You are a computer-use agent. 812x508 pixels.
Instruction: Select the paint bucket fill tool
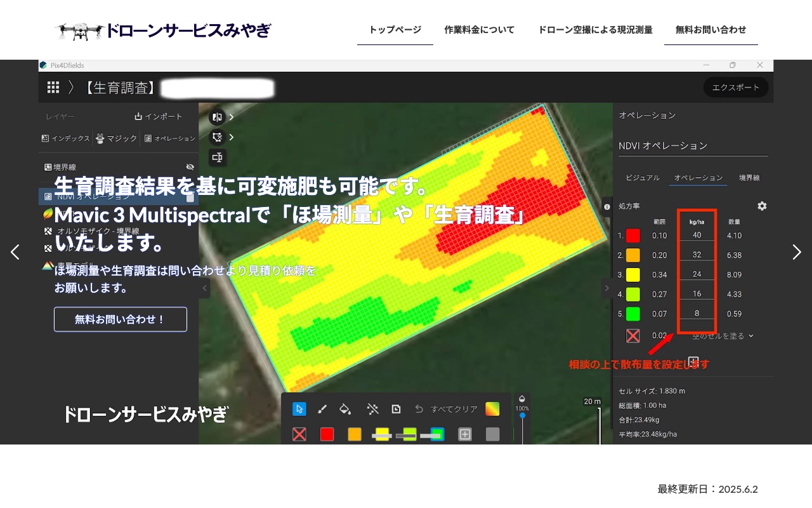[x=345, y=409]
